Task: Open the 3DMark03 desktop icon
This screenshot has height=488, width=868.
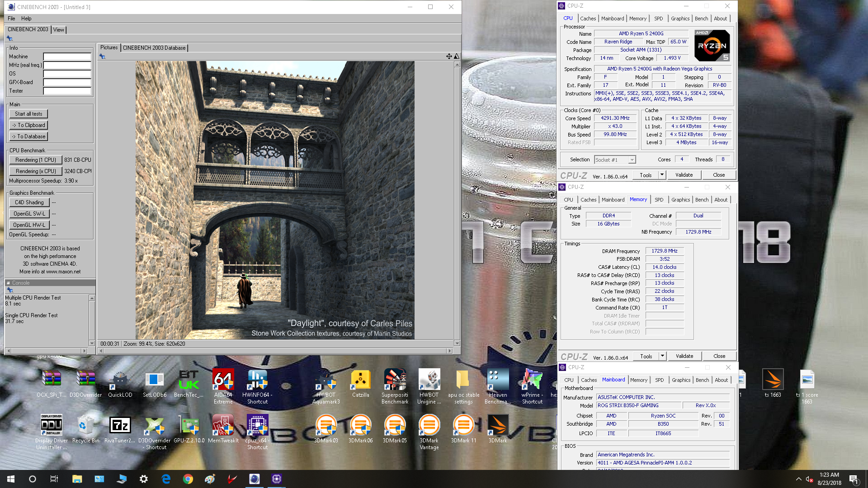Action: (x=326, y=429)
